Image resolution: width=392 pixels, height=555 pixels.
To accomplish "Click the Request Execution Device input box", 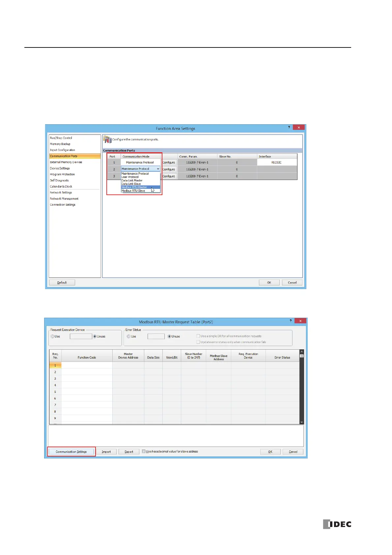I will pyautogui.click(x=81, y=336).
